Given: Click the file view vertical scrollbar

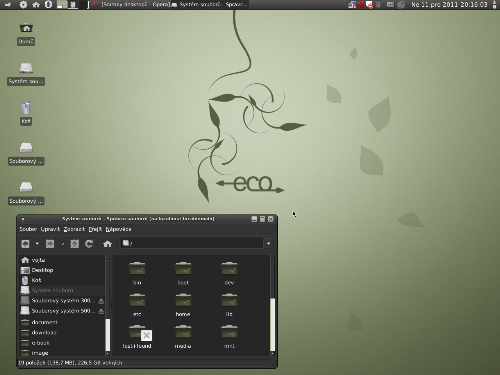Looking at the screenshot, I should point(272,325).
